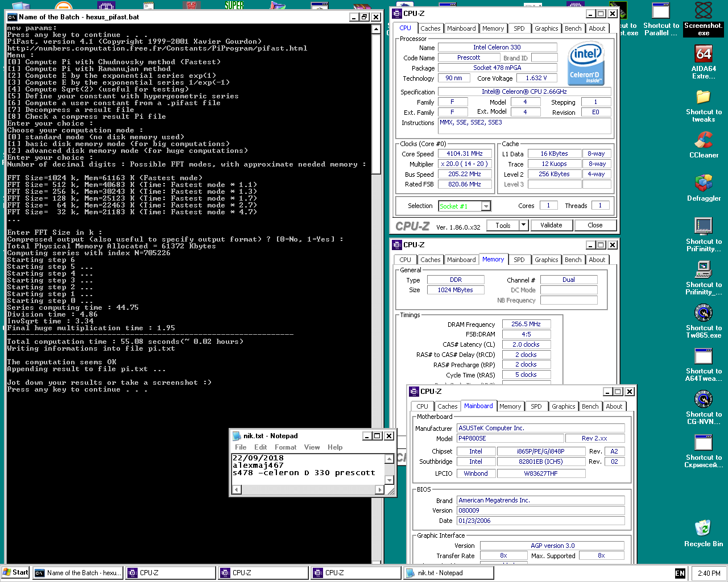
Task: Open SPD tab in top CPU-Z window
Action: pos(519,28)
